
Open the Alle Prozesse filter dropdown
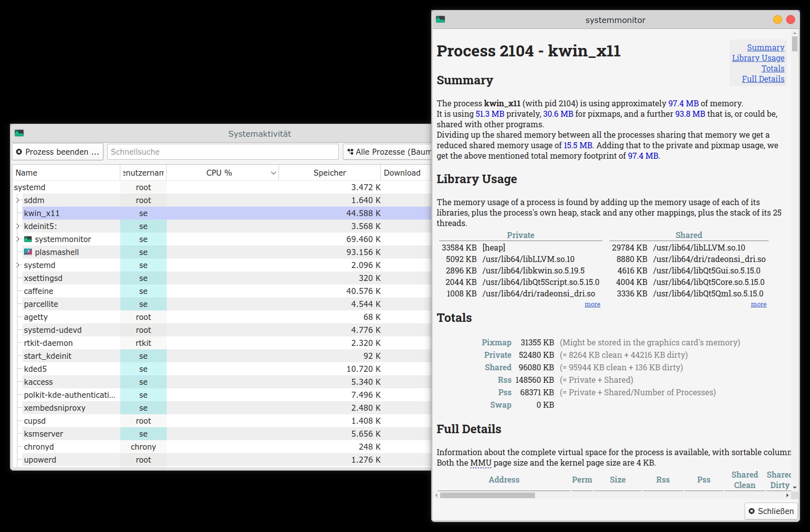(388, 152)
